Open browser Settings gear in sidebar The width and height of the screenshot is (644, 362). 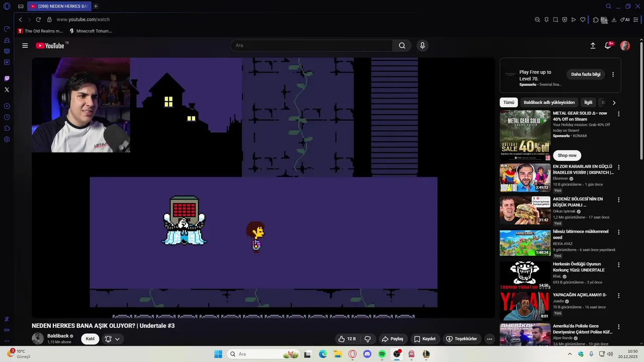tap(7, 139)
